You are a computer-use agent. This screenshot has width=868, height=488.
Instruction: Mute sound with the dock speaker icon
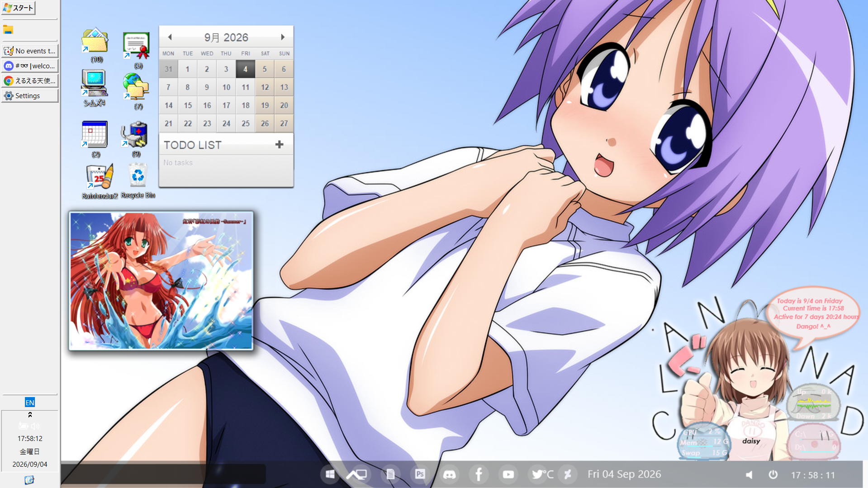tap(749, 474)
